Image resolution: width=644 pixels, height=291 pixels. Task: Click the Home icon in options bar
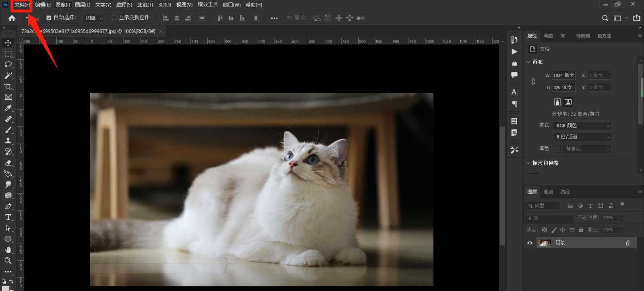pyautogui.click(x=12, y=18)
